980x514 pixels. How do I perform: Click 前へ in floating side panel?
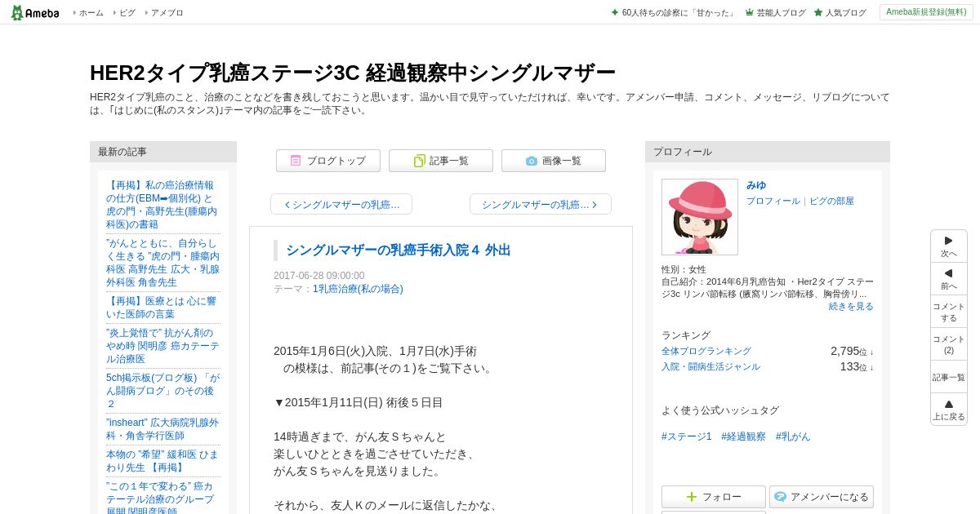(949, 279)
